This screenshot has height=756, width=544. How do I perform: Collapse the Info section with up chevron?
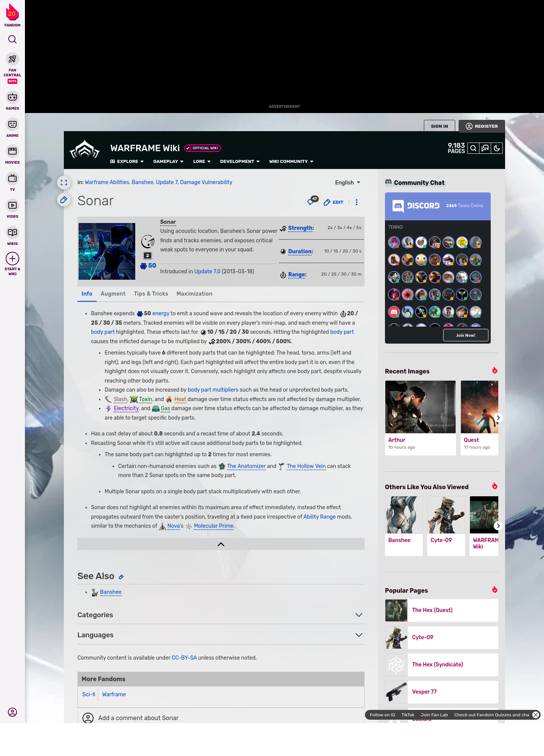(221, 544)
